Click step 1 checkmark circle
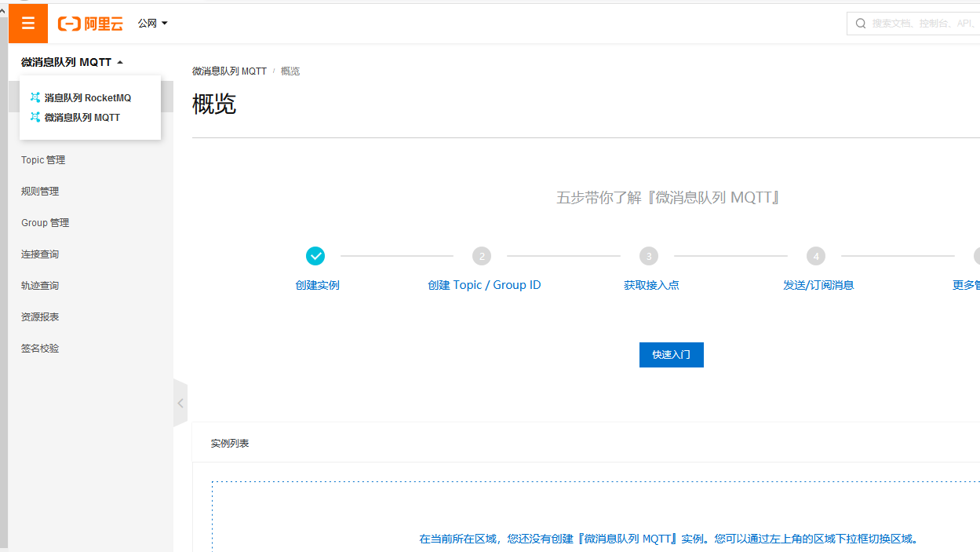Image resolution: width=980 pixels, height=552 pixels. point(315,256)
